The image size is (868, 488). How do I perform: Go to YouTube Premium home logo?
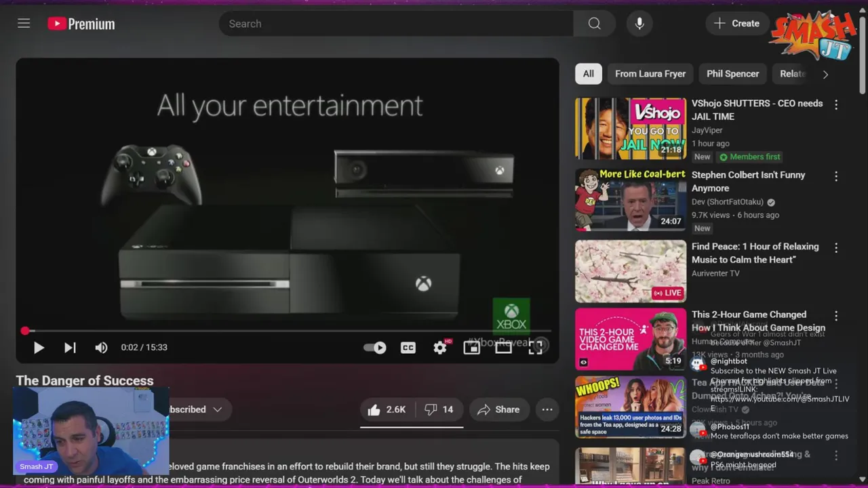tap(81, 24)
